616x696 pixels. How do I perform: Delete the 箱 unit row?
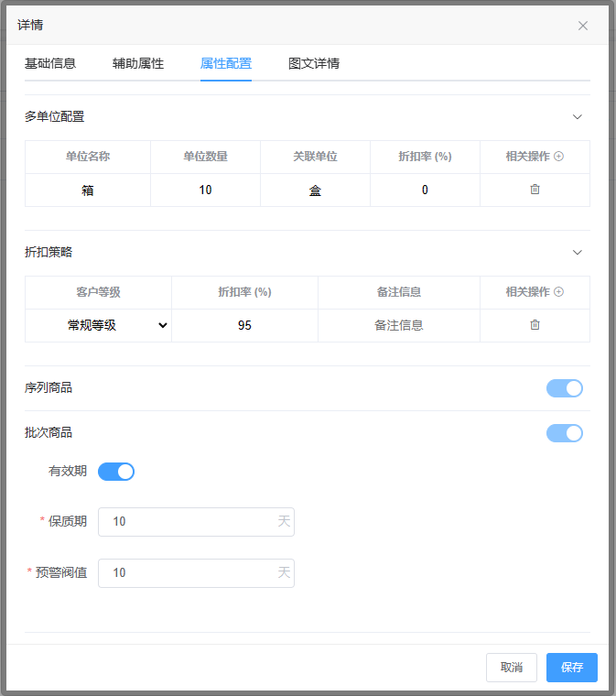535,190
